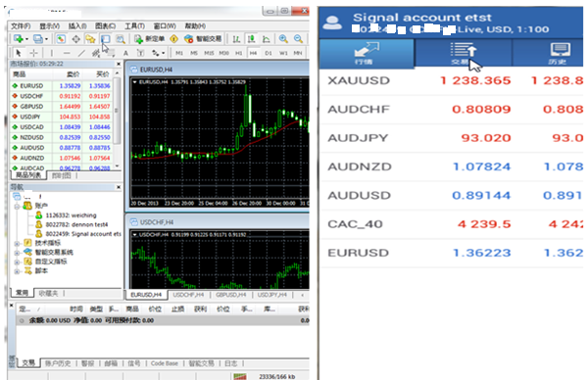Toggle the AutoTrading (智能交易) toolbar button
Screen dimensions: 588x380
coord(203,38)
